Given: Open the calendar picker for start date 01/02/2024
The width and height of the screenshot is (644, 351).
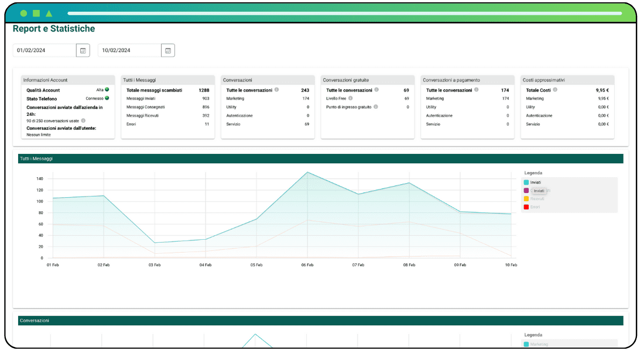Looking at the screenshot, I should (83, 50).
